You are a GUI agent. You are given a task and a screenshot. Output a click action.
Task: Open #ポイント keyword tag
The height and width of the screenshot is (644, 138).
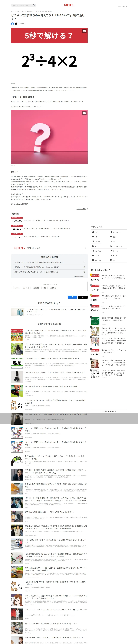pos(26,288)
